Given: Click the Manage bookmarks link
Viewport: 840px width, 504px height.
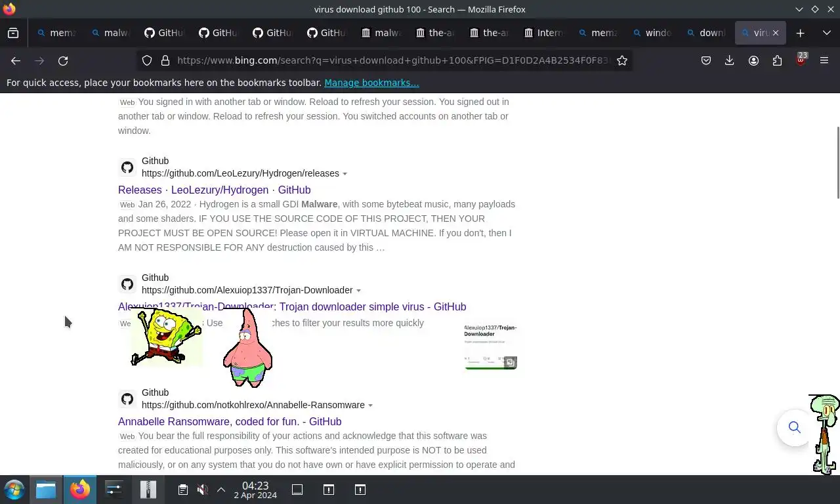Looking at the screenshot, I should [x=371, y=83].
